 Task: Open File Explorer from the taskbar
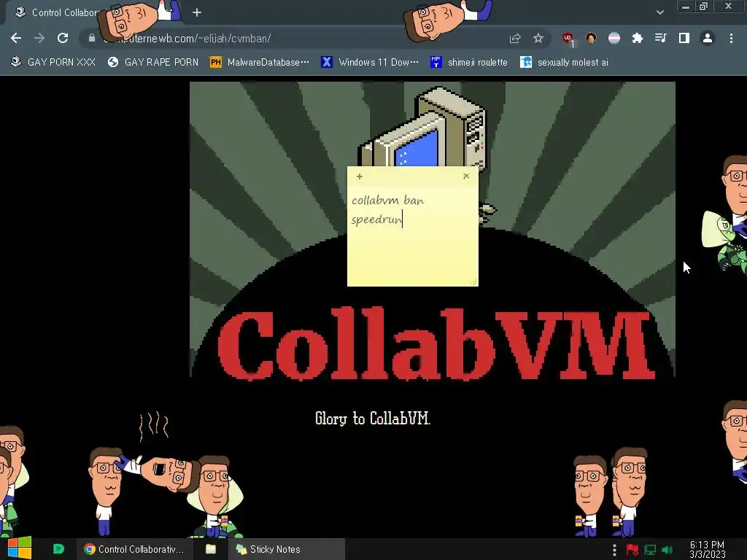[211, 549]
